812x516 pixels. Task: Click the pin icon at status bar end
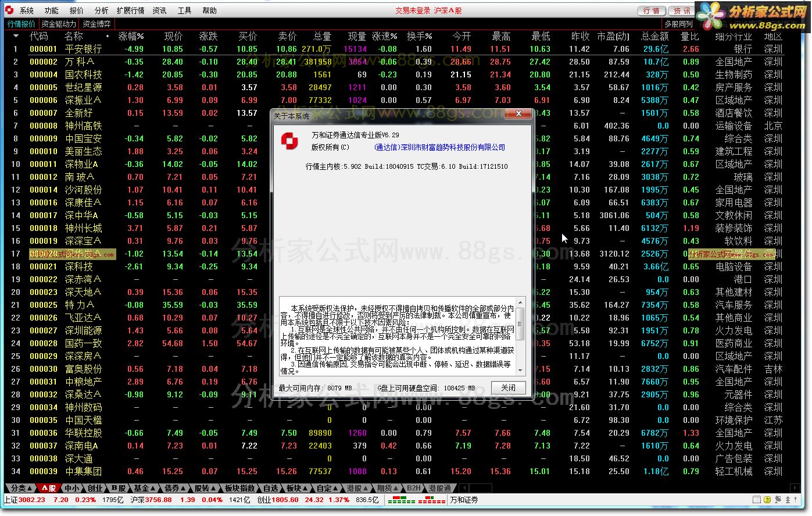tap(796, 500)
